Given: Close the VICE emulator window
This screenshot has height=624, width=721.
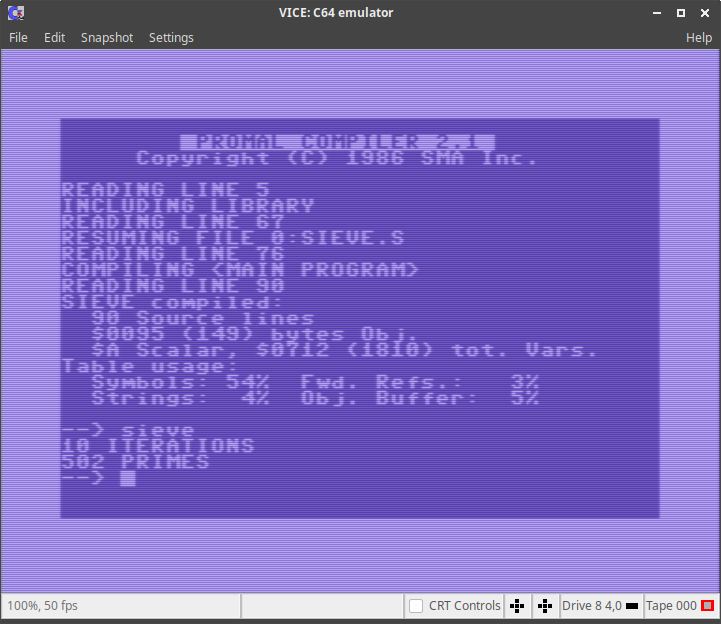Looking at the screenshot, I should (x=705, y=13).
